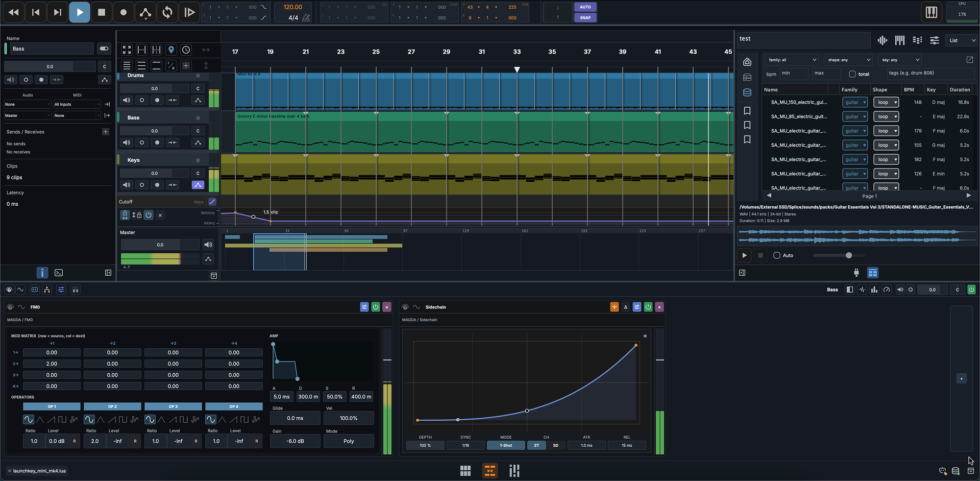The height and width of the screenshot is (481, 980).
Task: Select the database icon in browser sidebar
Action: (747, 92)
